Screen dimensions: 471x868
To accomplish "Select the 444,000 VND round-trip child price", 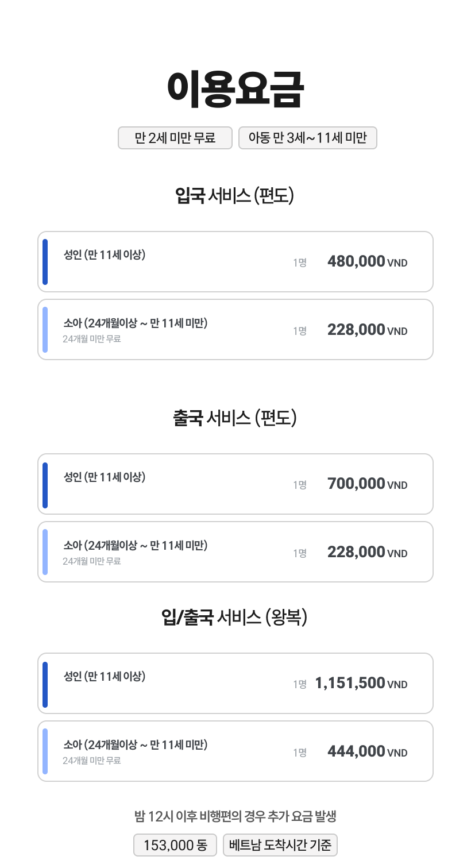I will [367, 752].
